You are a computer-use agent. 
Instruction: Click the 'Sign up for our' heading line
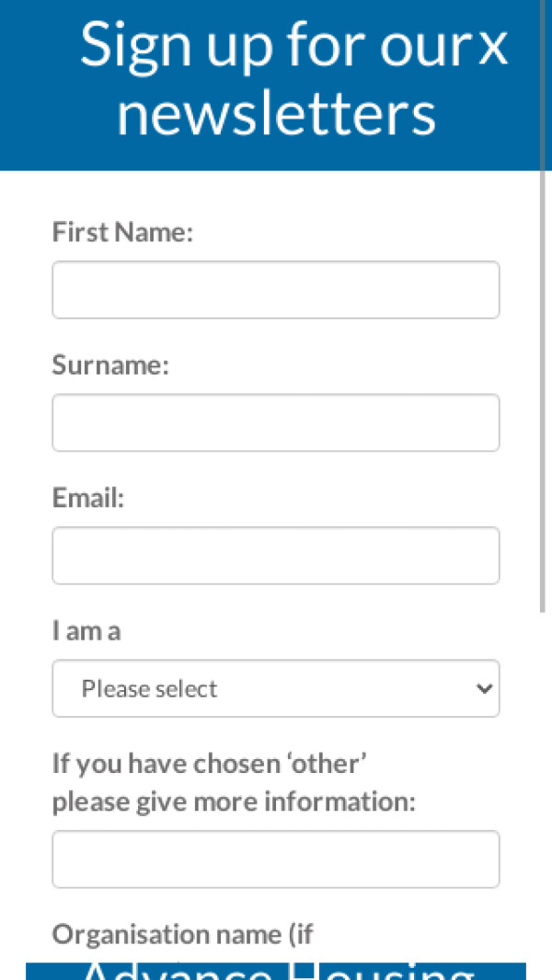[x=276, y=44]
